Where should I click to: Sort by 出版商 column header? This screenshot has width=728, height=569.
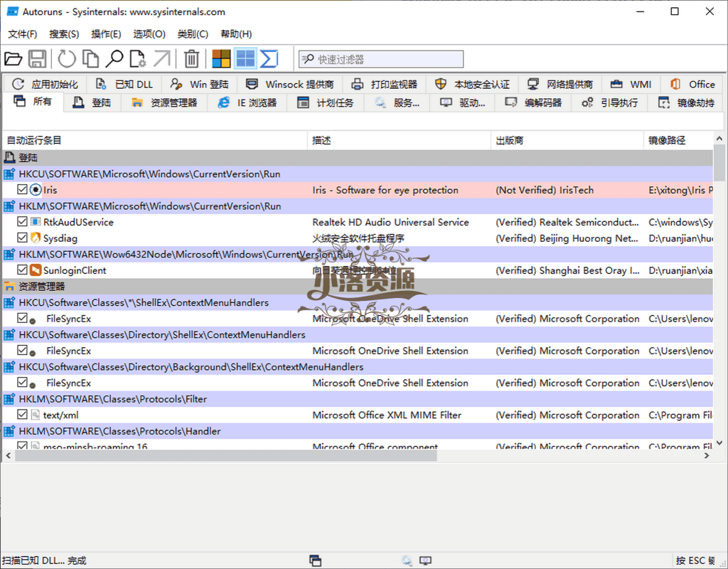tap(567, 140)
